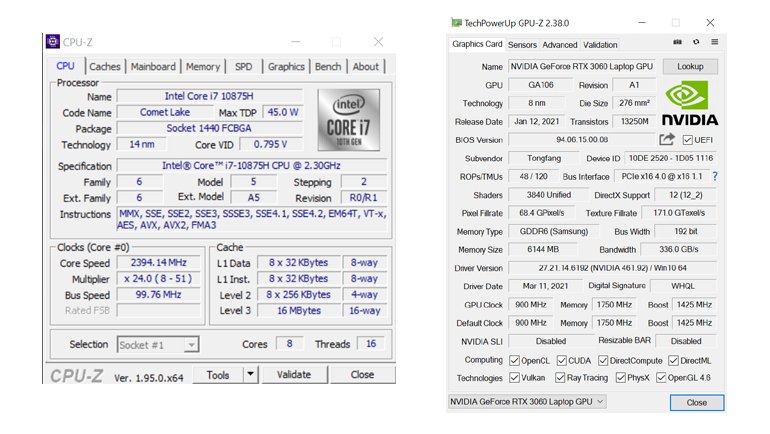
Task: Click the Lookup button
Action: (x=690, y=67)
